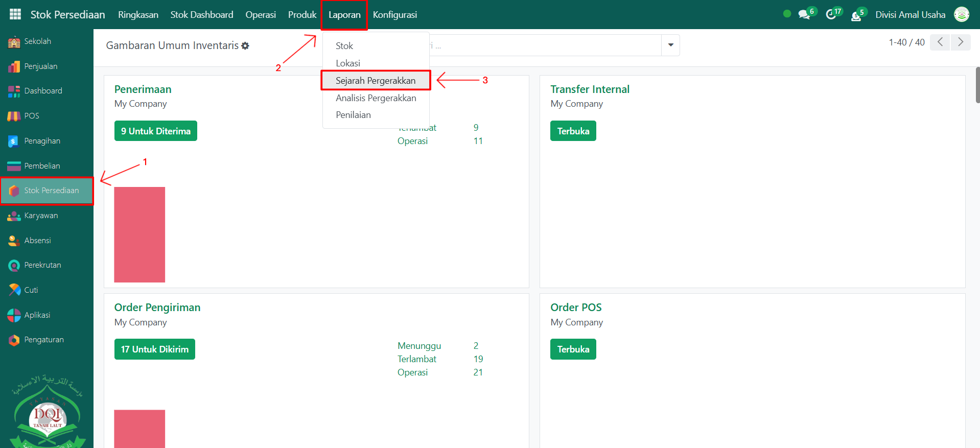Select Penilaian in the dropdown
This screenshot has width=980, height=448.
(353, 115)
